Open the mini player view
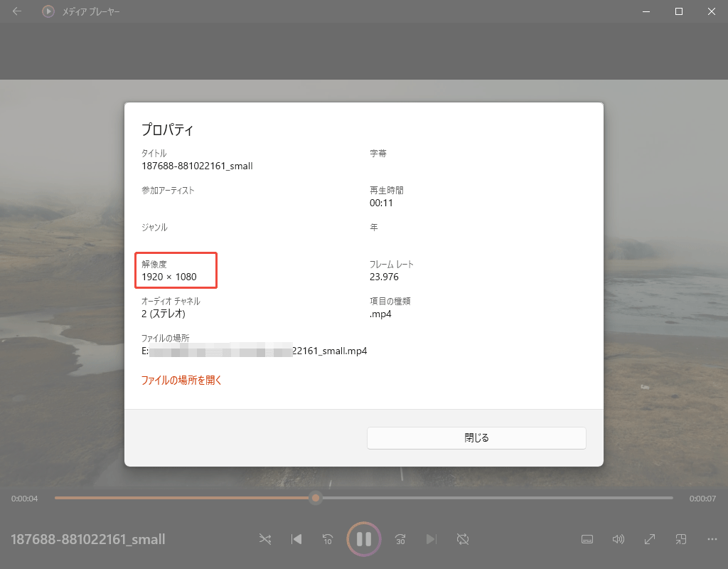The width and height of the screenshot is (728, 569). tap(680, 539)
